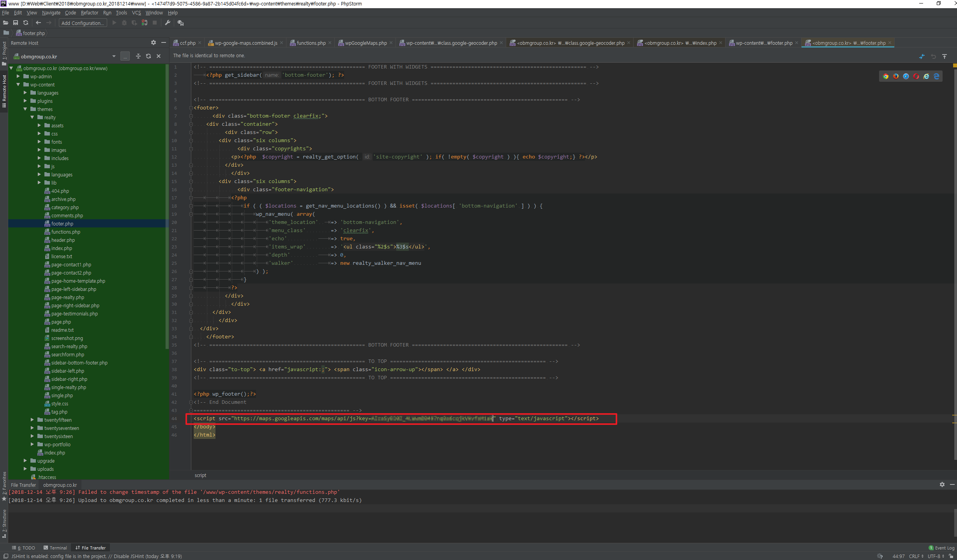Image resolution: width=957 pixels, height=560 pixels.
Task: Click the Synchronize icon in main toolbar
Action: coord(26,23)
